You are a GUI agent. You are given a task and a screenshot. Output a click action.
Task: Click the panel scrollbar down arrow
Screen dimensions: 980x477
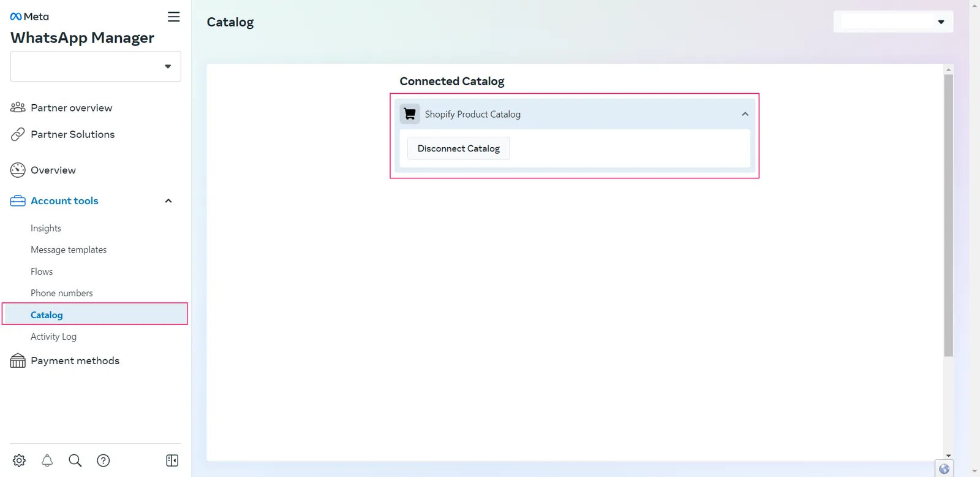[948, 456]
